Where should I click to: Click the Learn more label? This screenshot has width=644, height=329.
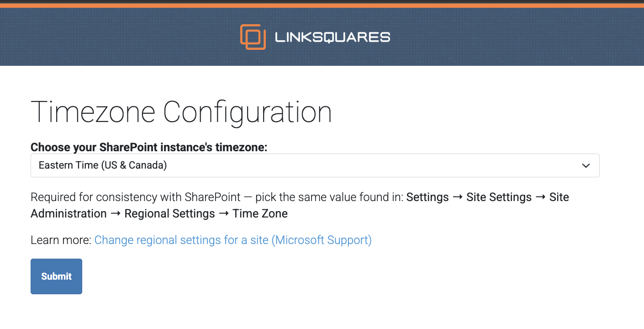pos(61,240)
